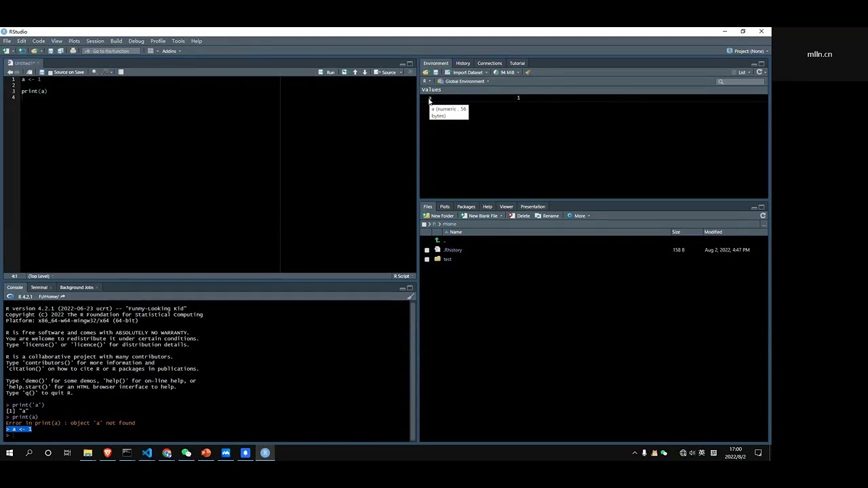The width and height of the screenshot is (868, 488).
Task: Open the .Rhistory file link
Action: (x=453, y=250)
